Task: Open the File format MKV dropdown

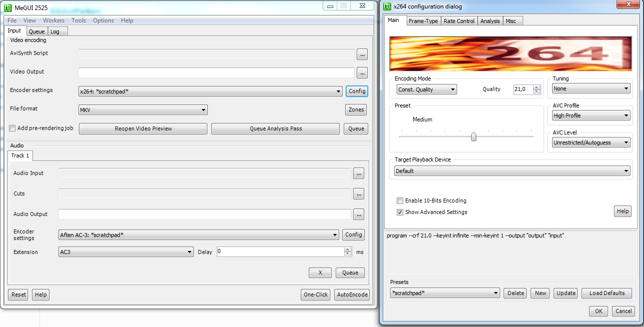Action: (143, 110)
